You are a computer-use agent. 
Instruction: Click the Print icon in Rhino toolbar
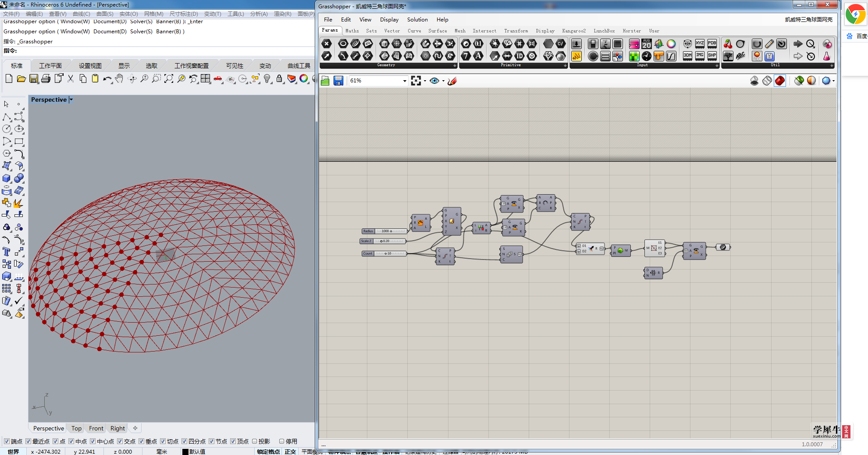(x=46, y=78)
